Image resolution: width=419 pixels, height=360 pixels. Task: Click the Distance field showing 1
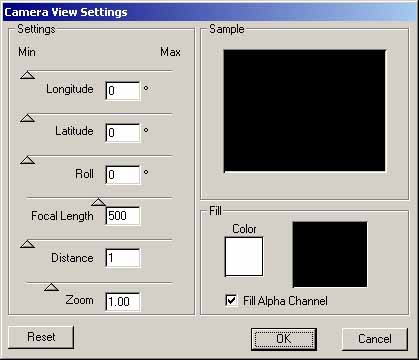[x=123, y=258]
